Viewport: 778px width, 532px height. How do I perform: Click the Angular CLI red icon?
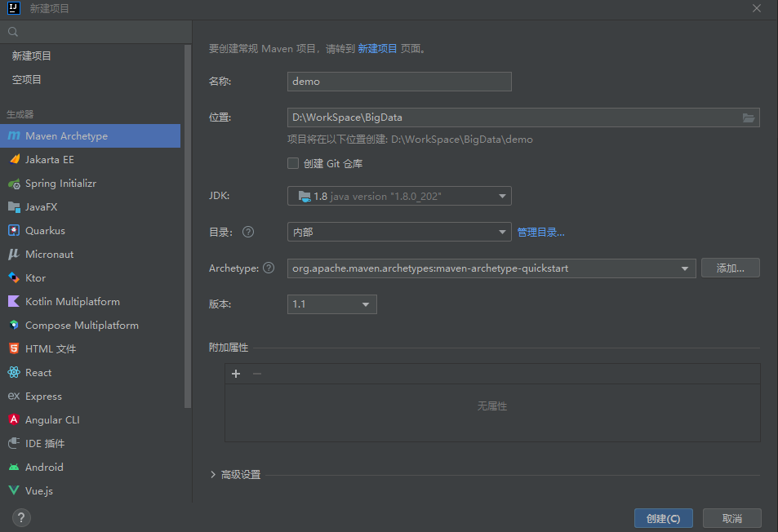point(14,419)
